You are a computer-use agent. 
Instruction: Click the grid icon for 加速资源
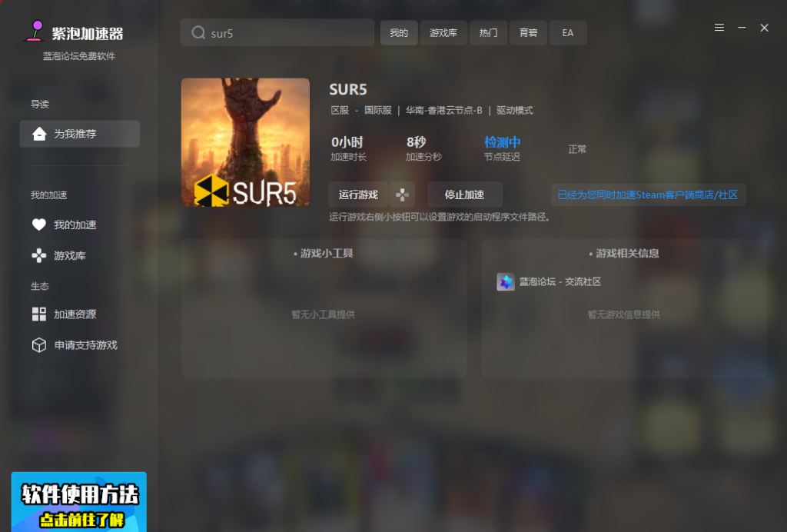click(x=39, y=314)
